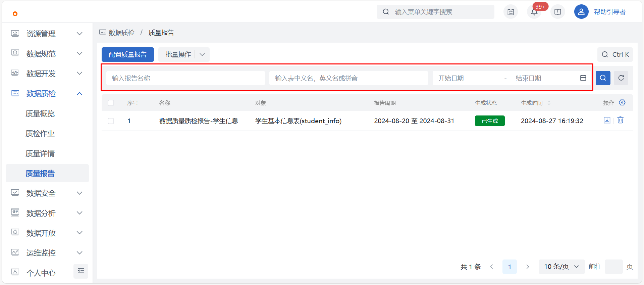644x285 pixels.
Task: Open the documentation book icon
Action: [557, 12]
